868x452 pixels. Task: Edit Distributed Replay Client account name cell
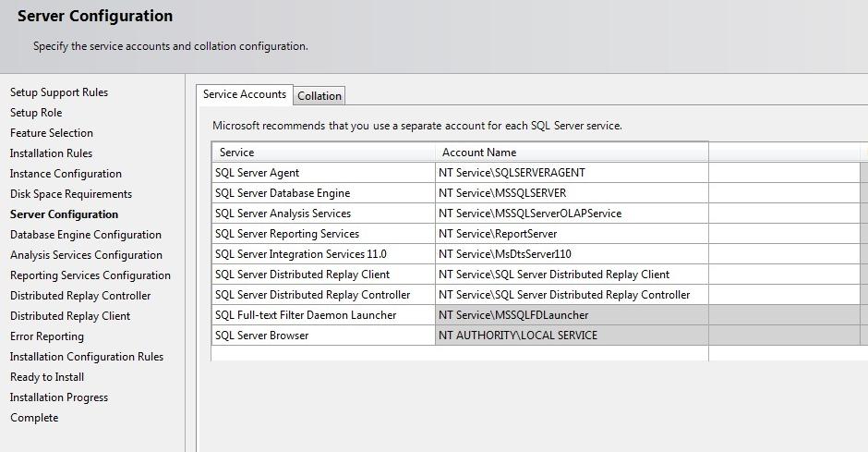(x=572, y=275)
